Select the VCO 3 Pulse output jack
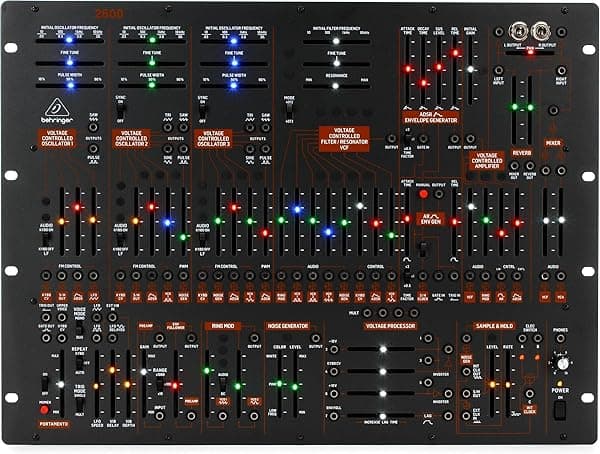Screen dimensions: 600x454 click(266, 149)
